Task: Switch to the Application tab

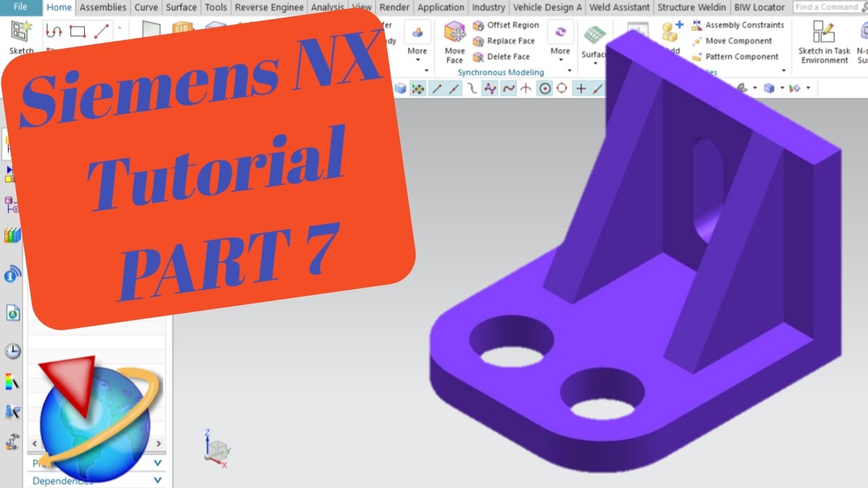Action: click(x=441, y=7)
